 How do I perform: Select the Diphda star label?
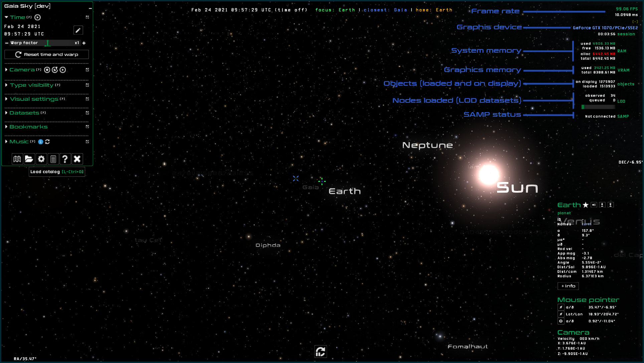pos(268,245)
